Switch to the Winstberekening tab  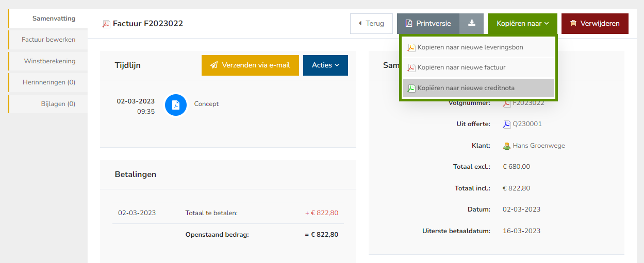pos(49,61)
